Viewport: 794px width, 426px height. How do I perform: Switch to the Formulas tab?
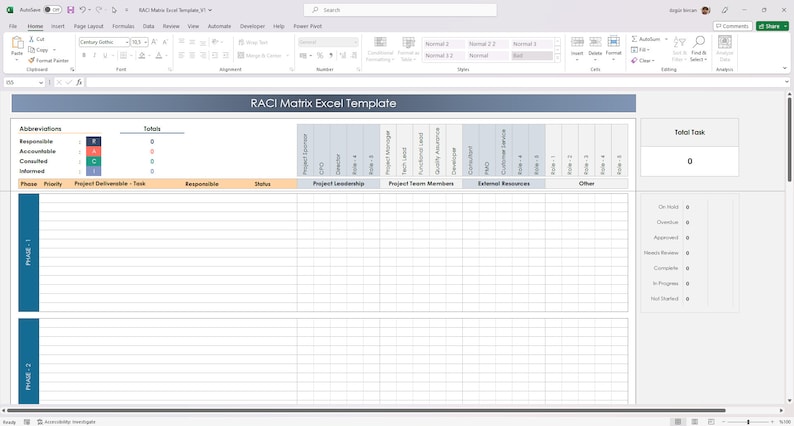coord(123,26)
